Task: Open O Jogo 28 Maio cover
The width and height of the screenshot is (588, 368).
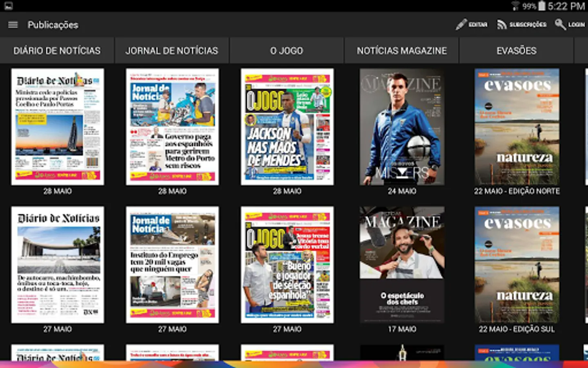Action: click(287, 127)
